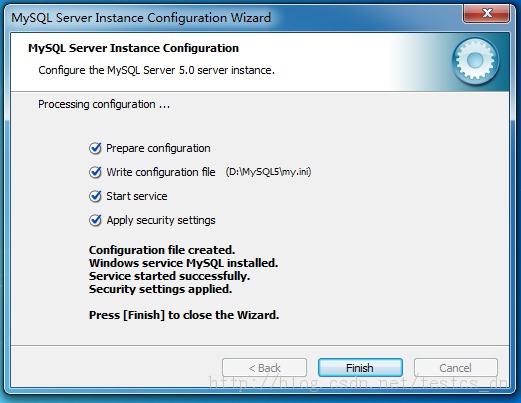Click the Configure MySQL Server 5.0 subtitle
This screenshot has height=403, width=521.
point(156,70)
